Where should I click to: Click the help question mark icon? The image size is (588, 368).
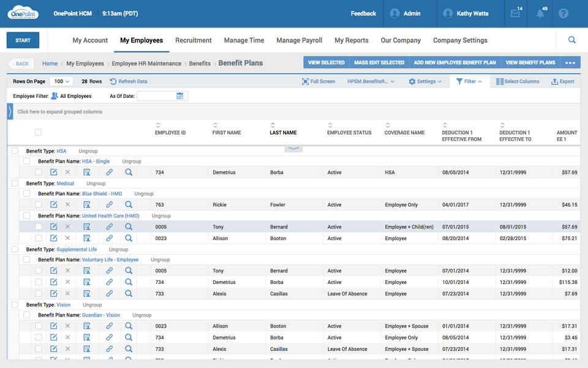coord(563,13)
